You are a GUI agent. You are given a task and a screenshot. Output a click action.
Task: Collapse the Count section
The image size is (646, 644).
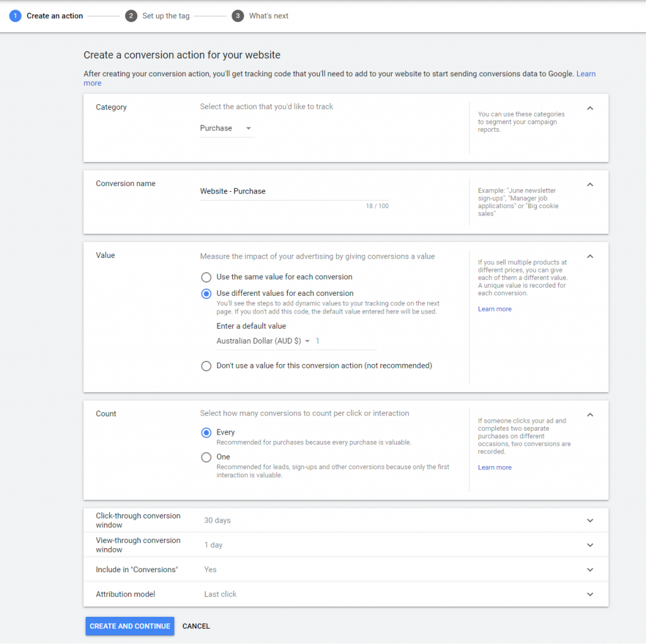pyautogui.click(x=590, y=415)
